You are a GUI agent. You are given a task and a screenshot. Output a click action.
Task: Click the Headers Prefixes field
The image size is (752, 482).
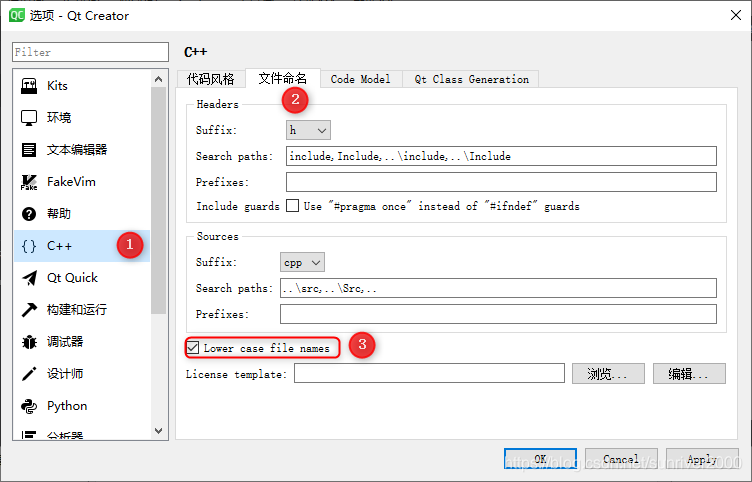pos(501,182)
